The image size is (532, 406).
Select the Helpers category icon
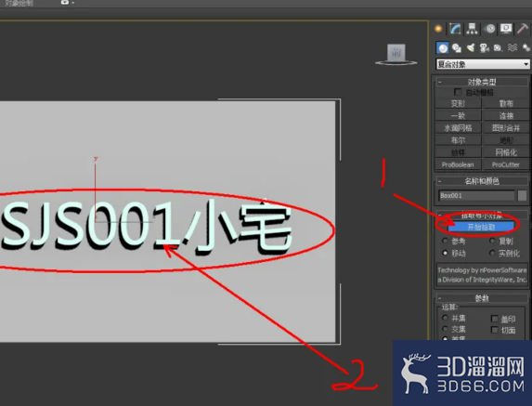[x=498, y=48]
